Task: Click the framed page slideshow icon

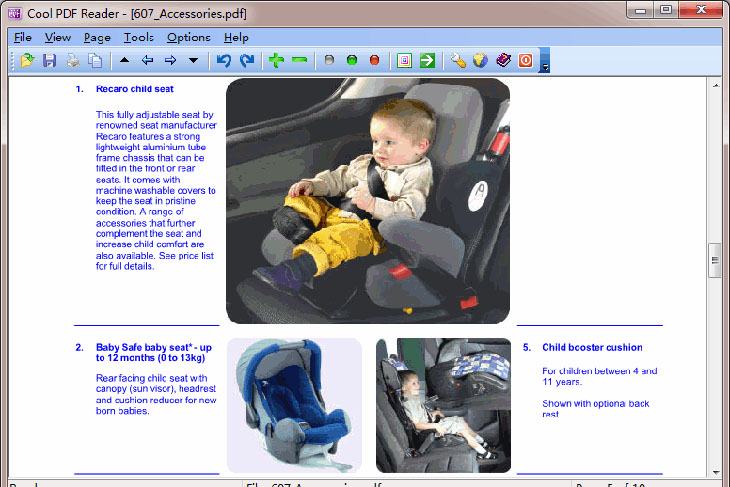Action: point(404,61)
